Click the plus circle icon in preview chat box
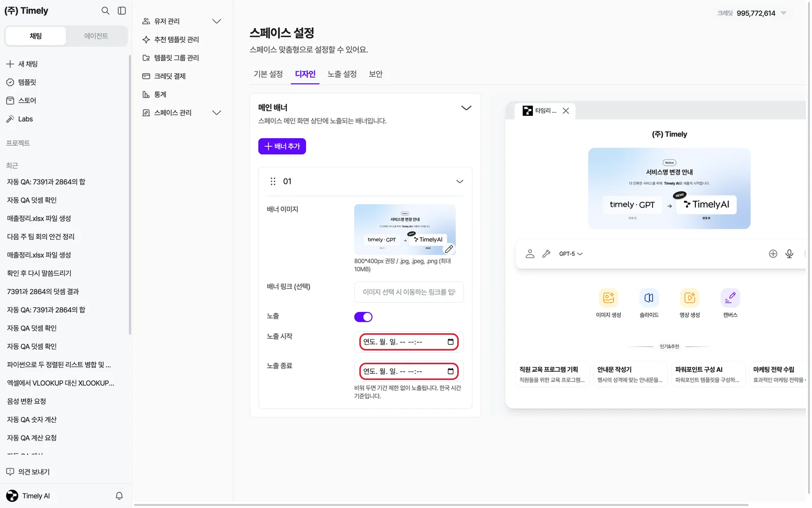This screenshot has width=812, height=508. pyautogui.click(x=773, y=253)
